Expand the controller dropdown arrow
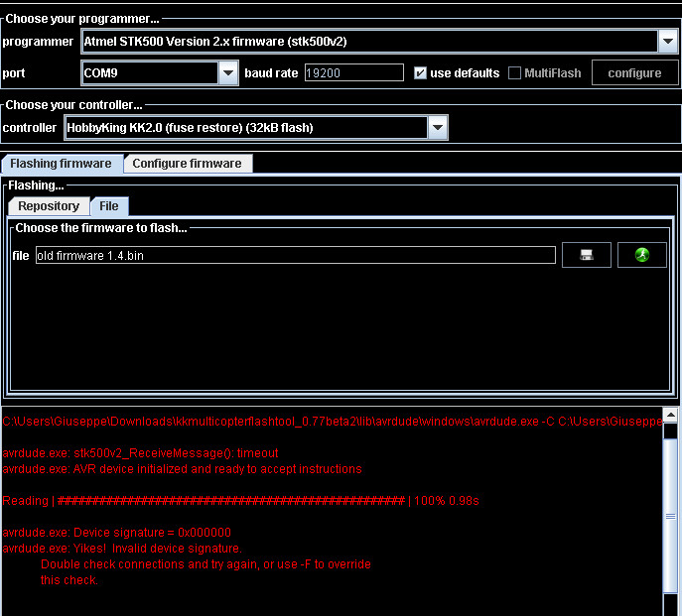This screenshot has height=616, width=682. tap(438, 128)
